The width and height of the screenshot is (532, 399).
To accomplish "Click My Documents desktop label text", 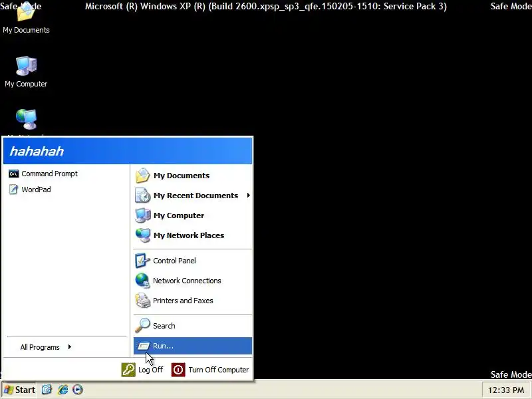I will click(x=26, y=30).
